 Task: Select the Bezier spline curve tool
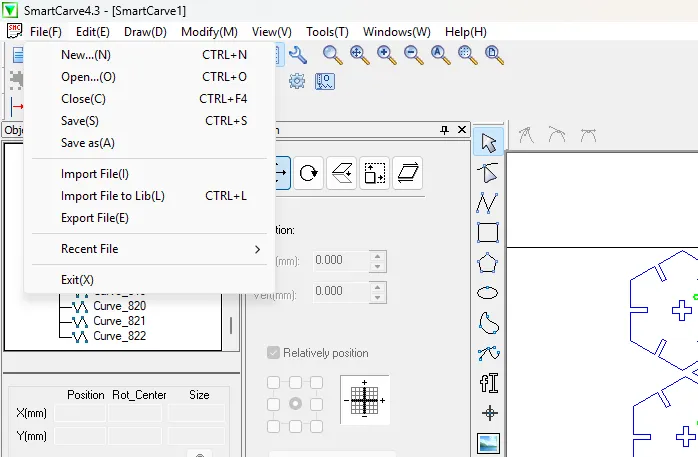488,353
